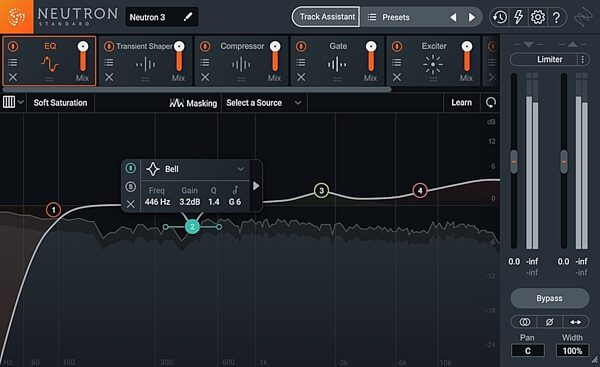
Task: Select EQ band node 3
Action: (321, 190)
